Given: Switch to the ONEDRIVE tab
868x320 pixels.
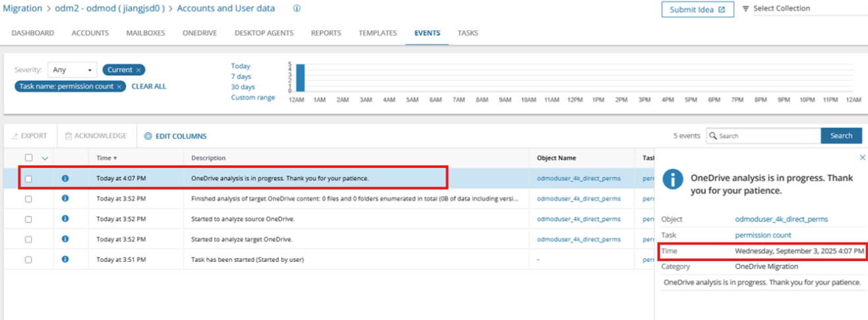Looking at the screenshot, I should tap(200, 33).
